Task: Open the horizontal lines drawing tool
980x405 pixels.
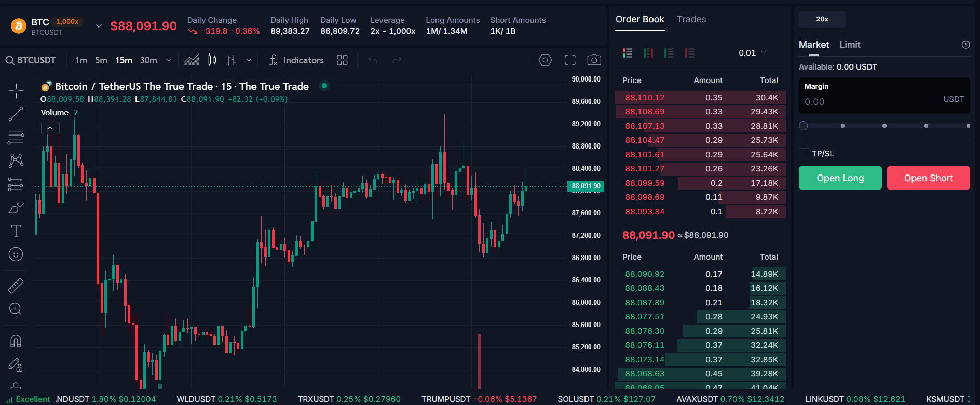Action: click(x=16, y=137)
